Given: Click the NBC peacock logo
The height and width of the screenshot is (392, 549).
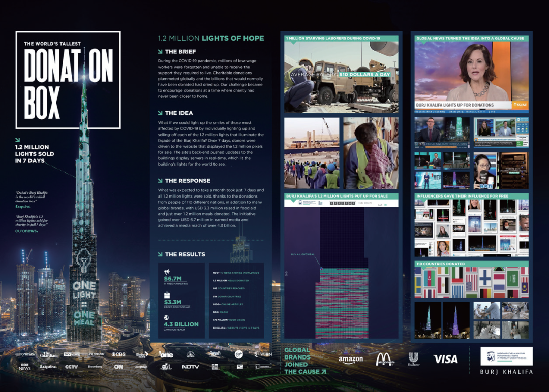Looking at the screenshot, I should [191, 354].
